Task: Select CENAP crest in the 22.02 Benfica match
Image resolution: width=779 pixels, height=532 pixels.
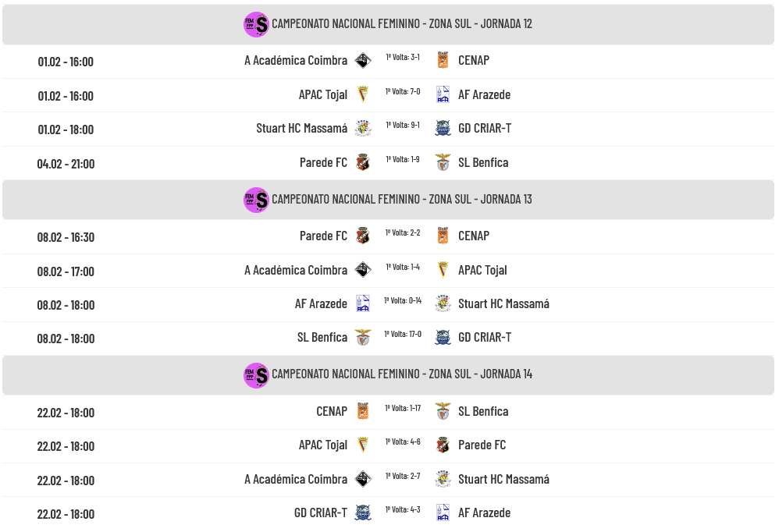Action: 363,411
